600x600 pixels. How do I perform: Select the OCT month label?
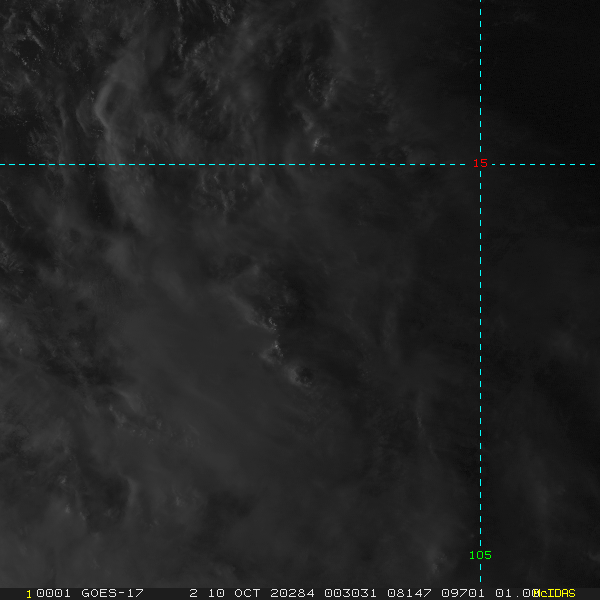(x=247, y=593)
